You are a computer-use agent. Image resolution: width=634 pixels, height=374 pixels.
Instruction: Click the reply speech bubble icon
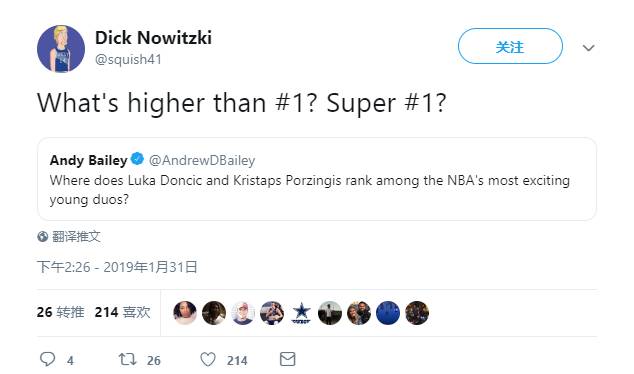click(48, 359)
